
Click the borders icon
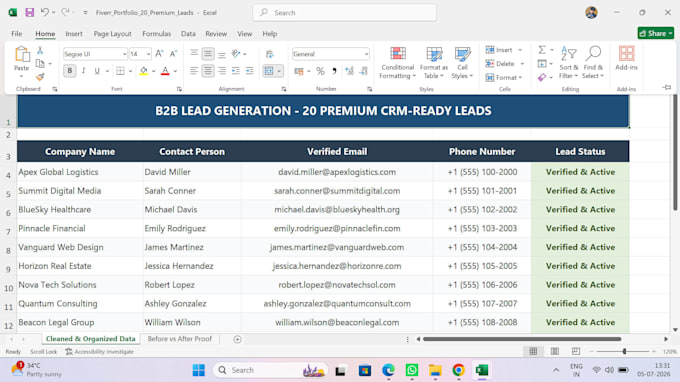[x=120, y=71]
